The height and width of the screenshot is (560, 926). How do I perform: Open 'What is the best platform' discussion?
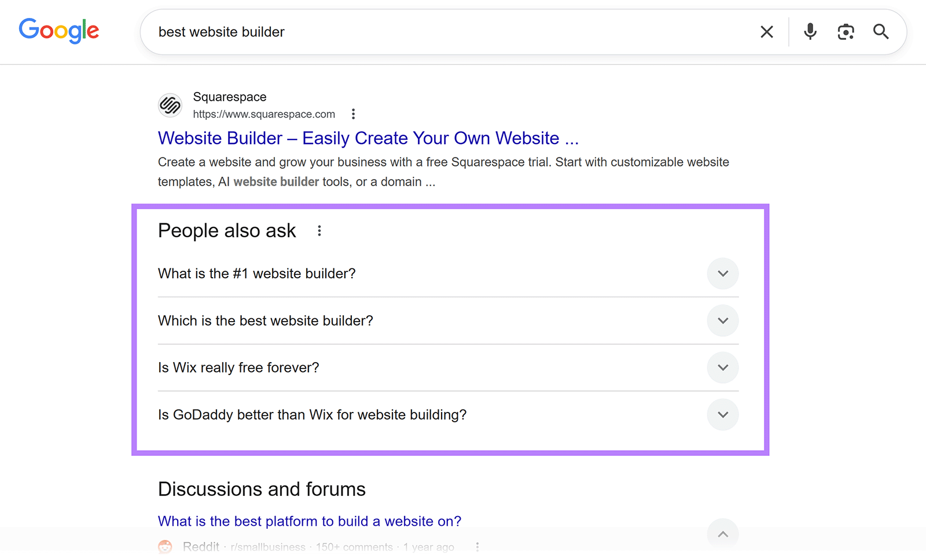(x=309, y=521)
